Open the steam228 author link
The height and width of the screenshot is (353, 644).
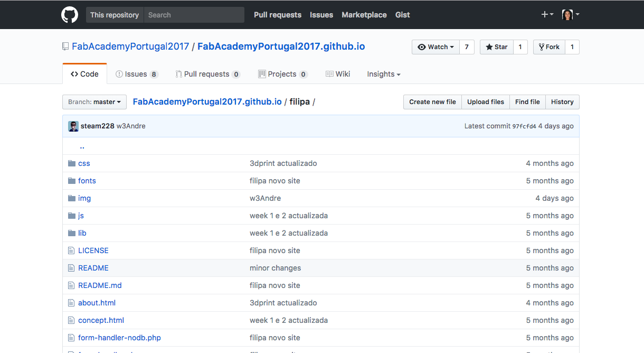98,126
